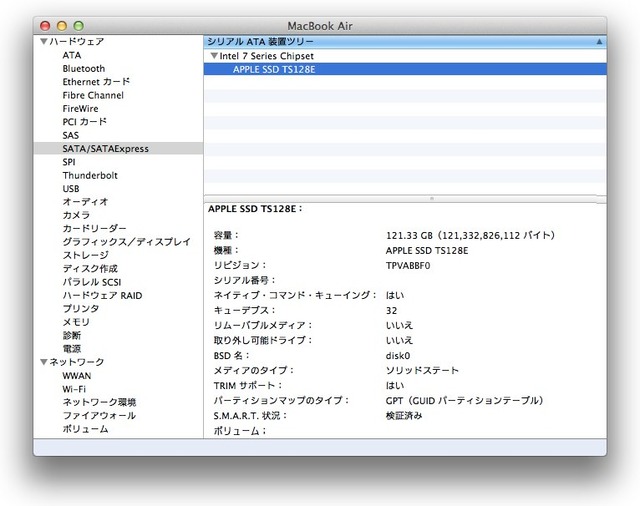
Task: Select 診断 in the sidebar
Action: click(72, 335)
